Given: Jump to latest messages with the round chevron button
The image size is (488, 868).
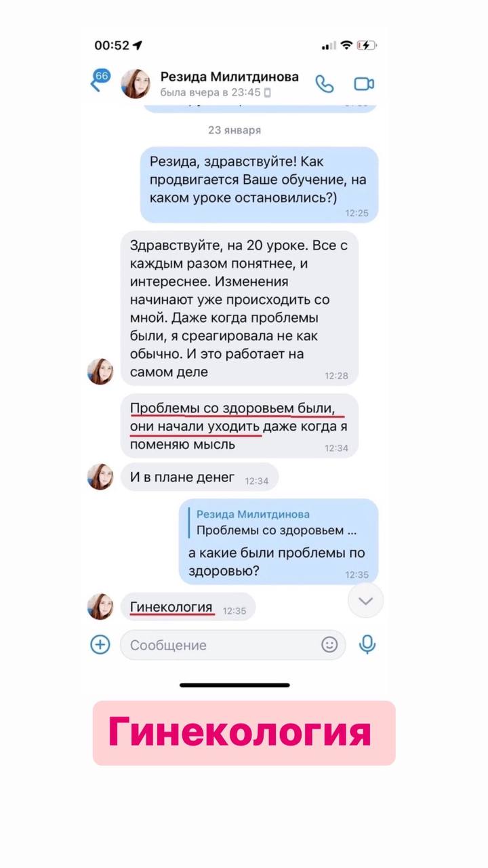Looking at the screenshot, I should click(x=365, y=600).
